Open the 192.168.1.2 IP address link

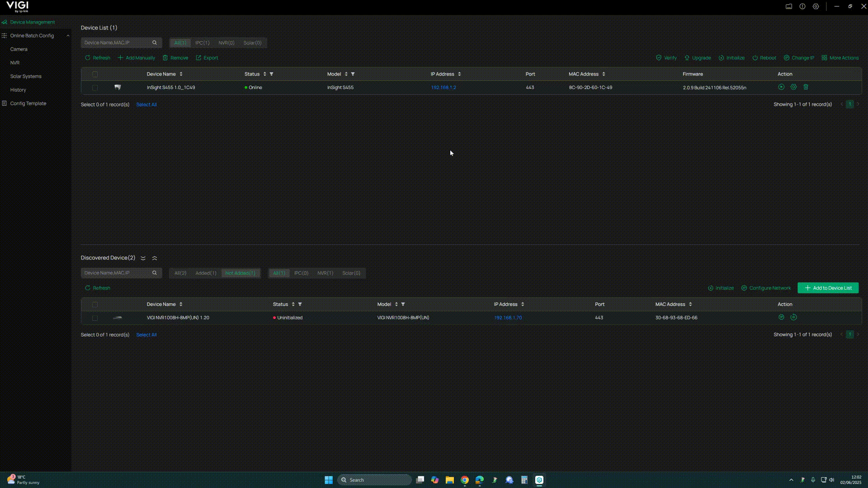tap(443, 87)
